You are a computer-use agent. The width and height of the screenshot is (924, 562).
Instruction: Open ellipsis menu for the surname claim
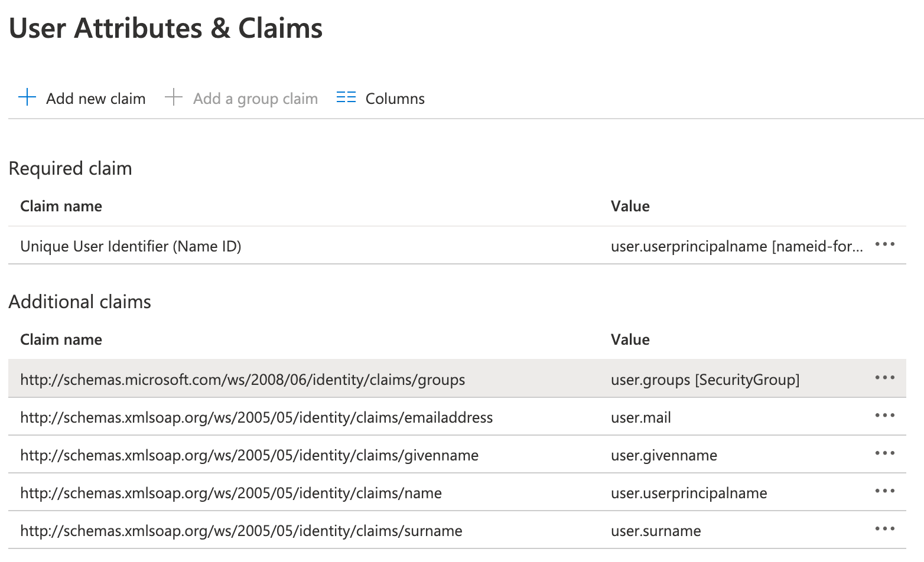coord(884,528)
